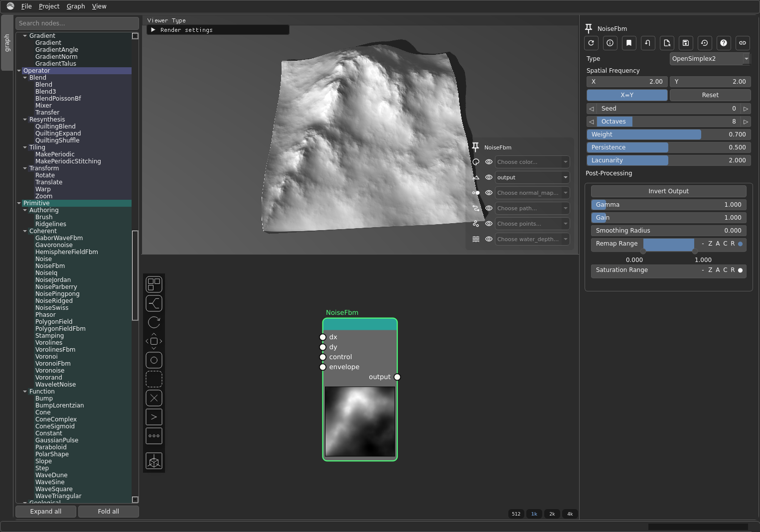Click the file-with-cursor icon in the NoiseFbm toolbar
This screenshot has width=760, height=532.
click(667, 43)
